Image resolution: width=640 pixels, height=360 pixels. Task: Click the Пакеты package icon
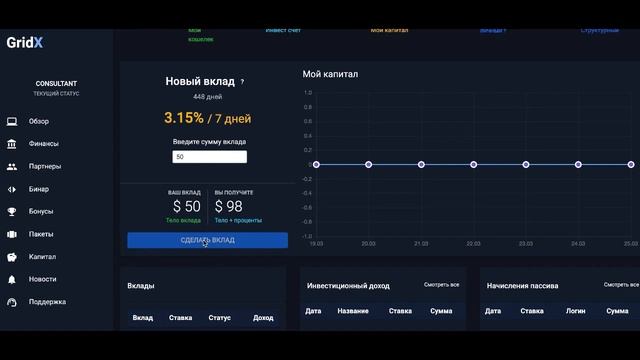12,234
